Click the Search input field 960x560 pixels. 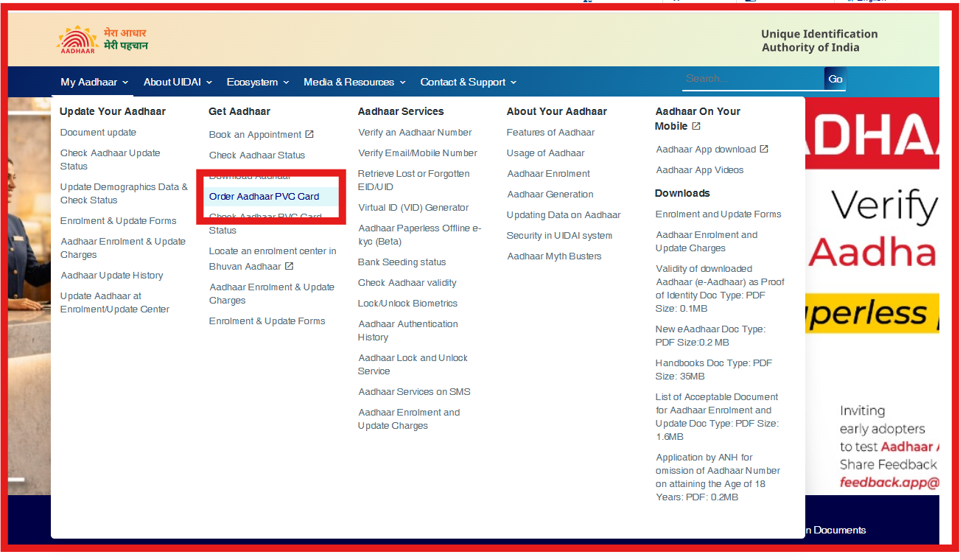[751, 79]
